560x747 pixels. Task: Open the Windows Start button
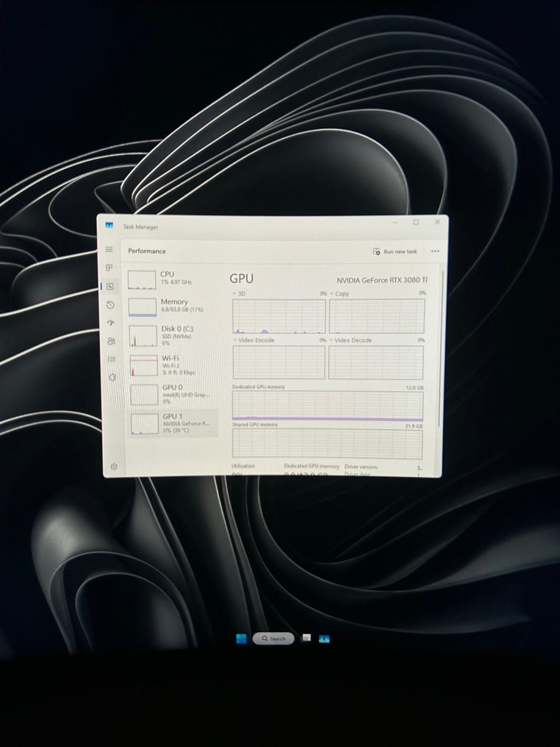(x=241, y=638)
